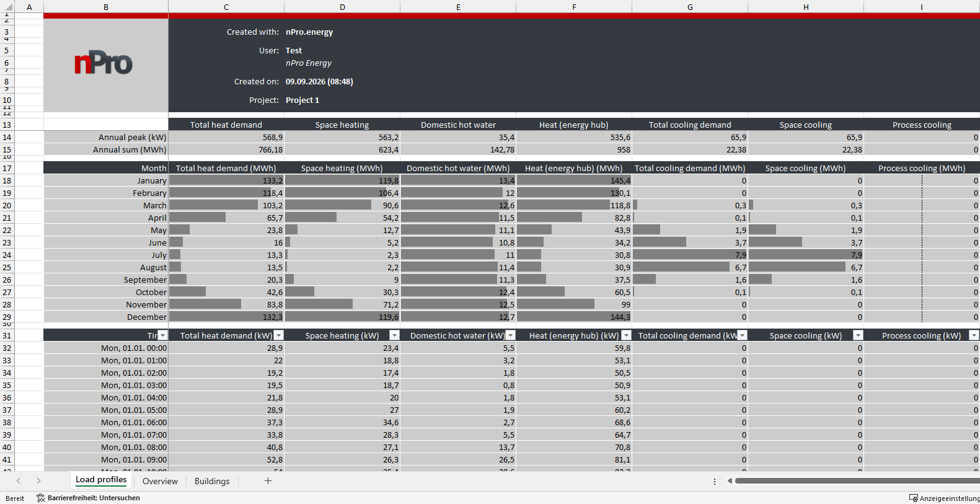The width and height of the screenshot is (980, 504).
Task: Go to next sheet with right arrow
Action: [x=38, y=481]
